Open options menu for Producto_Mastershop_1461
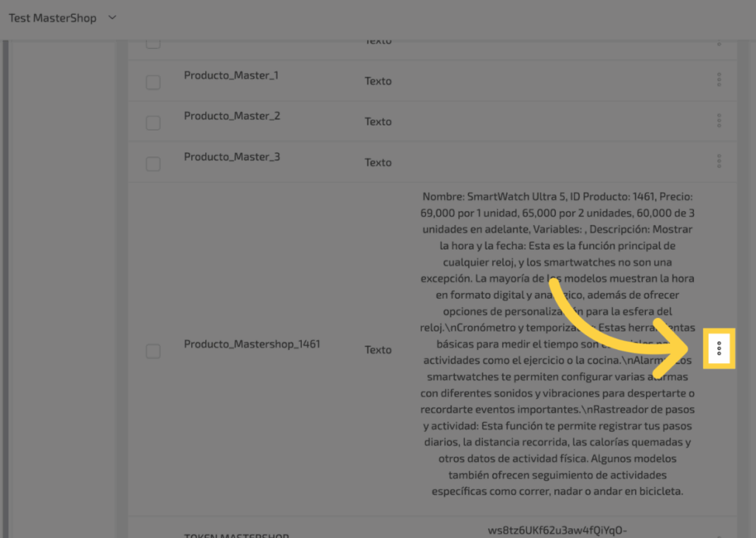Image resolution: width=756 pixels, height=538 pixels. coord(719,348)
